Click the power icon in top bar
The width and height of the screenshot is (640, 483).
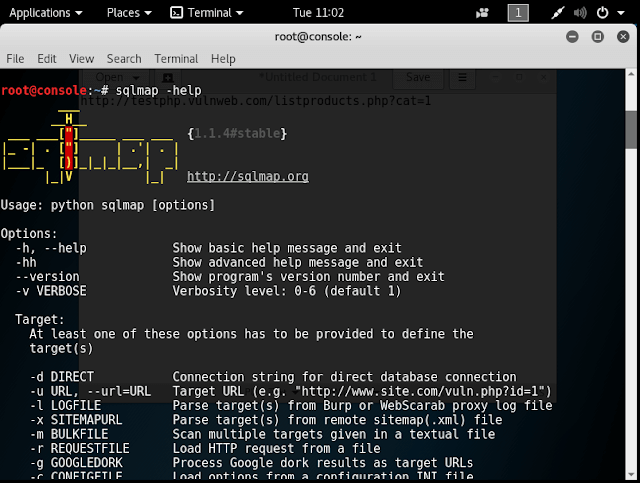pos(602,13)
